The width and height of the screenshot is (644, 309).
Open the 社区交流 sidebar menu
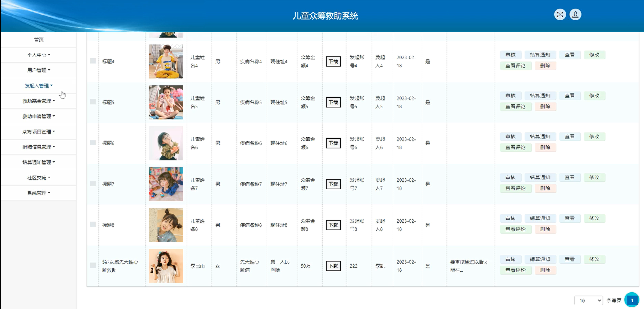(x=39, y=178)
